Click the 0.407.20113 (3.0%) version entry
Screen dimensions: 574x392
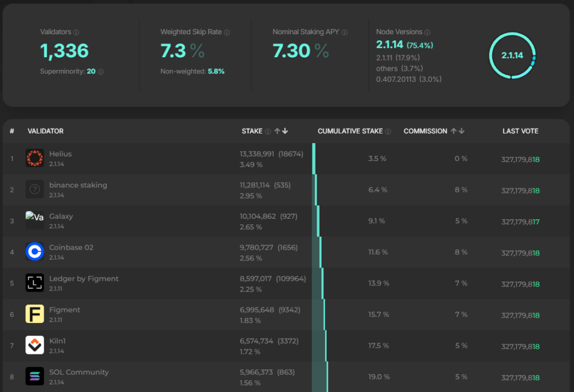click(x=409, y=79)
